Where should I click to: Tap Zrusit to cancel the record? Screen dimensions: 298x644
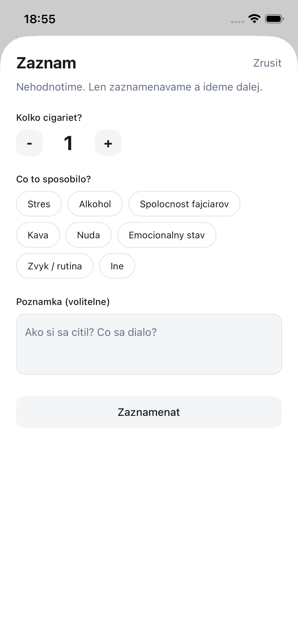pos(267,63)
